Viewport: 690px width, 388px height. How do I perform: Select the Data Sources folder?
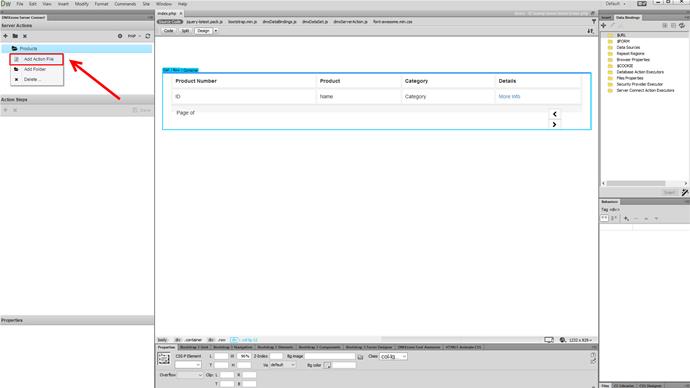[x=628, y=48]
